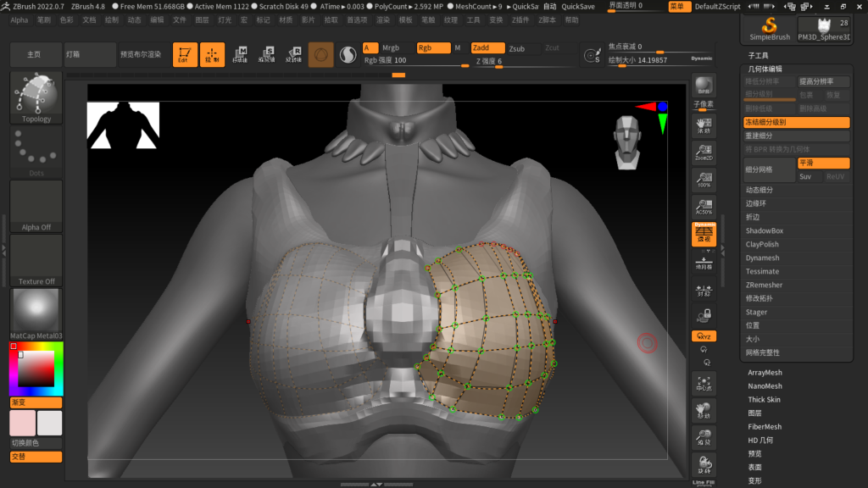The image size is (868, 488).
Task: Open the Dots stroke selector
Action: [x=36, y=152]
